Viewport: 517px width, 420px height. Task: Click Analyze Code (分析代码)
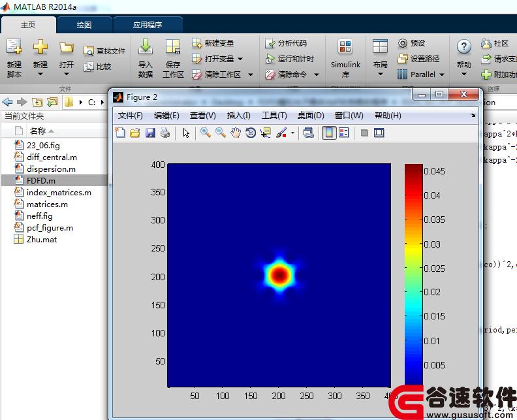coord(286,43)
